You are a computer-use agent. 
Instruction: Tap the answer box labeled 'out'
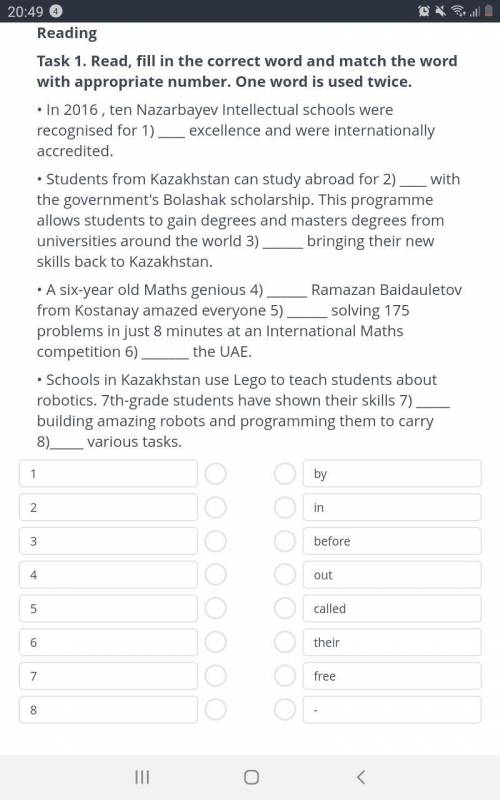[x=392, y=574]
